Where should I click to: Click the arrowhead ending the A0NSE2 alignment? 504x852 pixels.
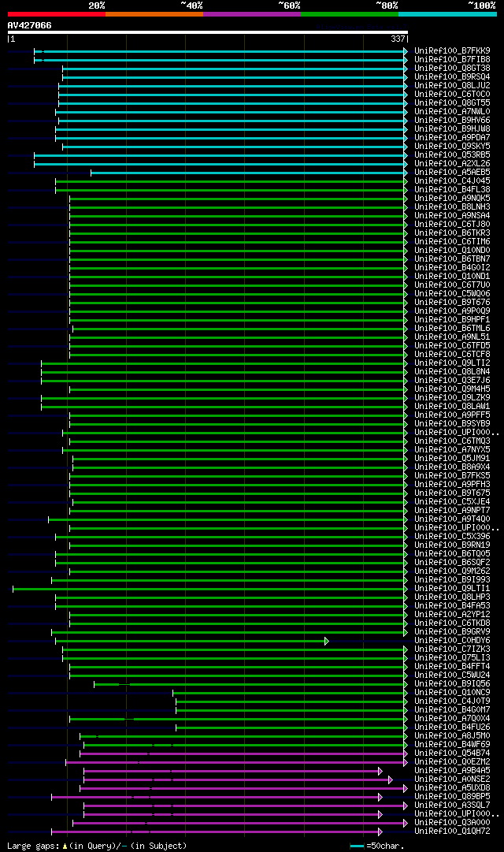(x=391, y=779)
